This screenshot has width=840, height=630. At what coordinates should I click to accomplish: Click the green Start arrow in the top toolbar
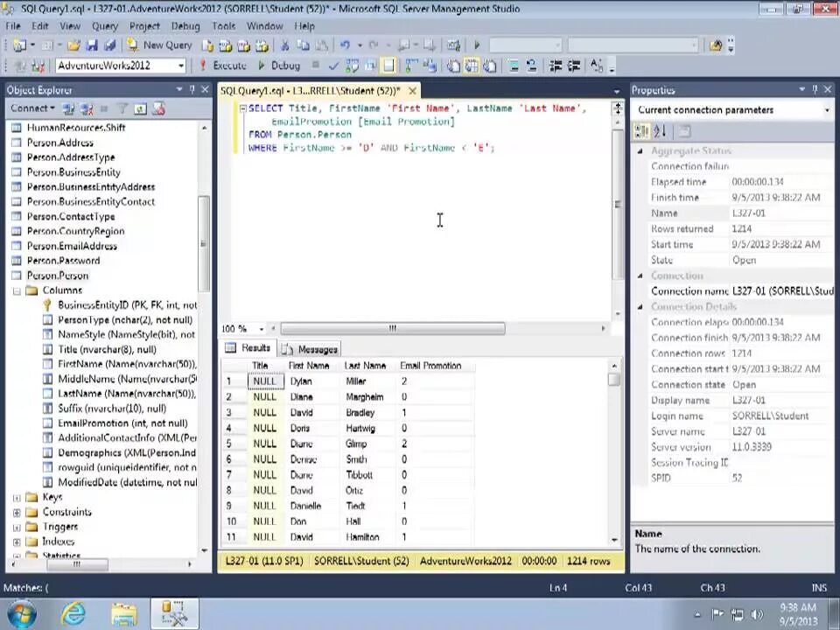[x=477, y=45]
